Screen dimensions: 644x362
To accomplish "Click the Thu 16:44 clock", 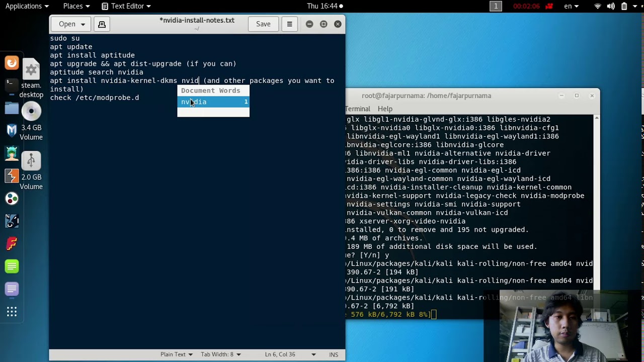I will click(322, 6).
